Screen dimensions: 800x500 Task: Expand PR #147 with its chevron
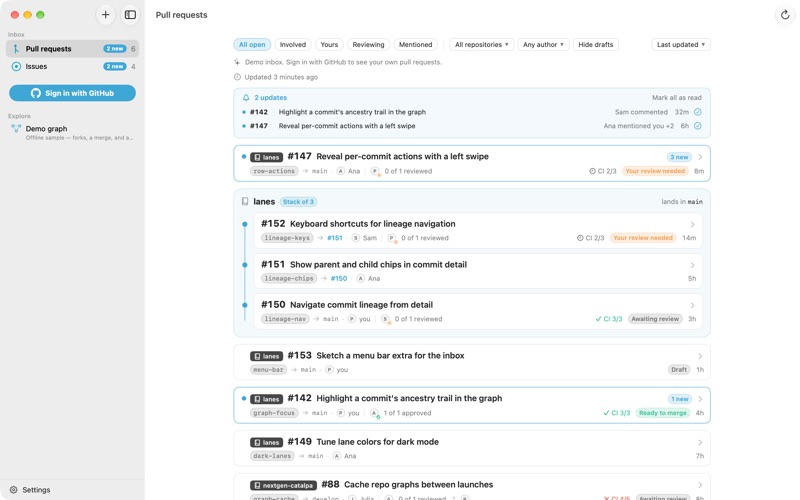pos(700,157)
